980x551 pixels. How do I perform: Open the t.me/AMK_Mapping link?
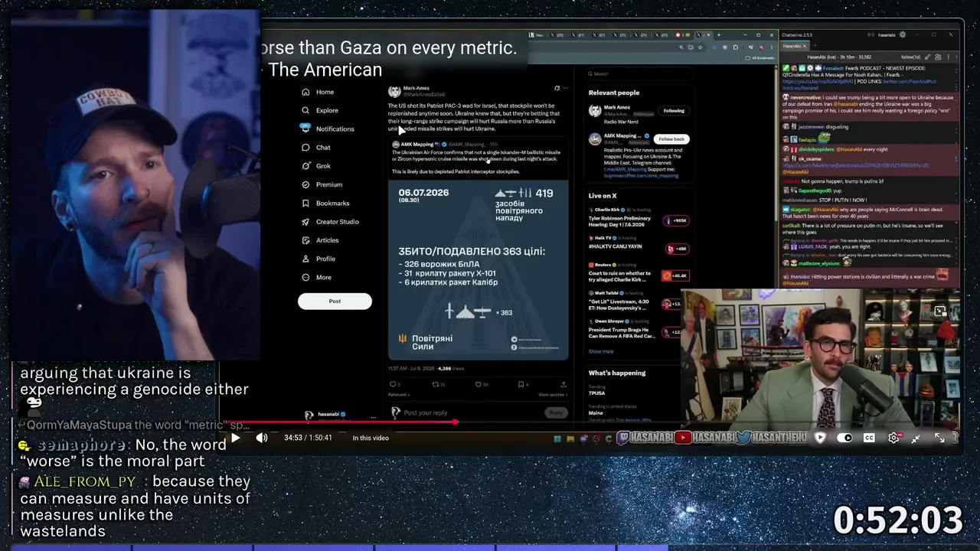point(625,168)
